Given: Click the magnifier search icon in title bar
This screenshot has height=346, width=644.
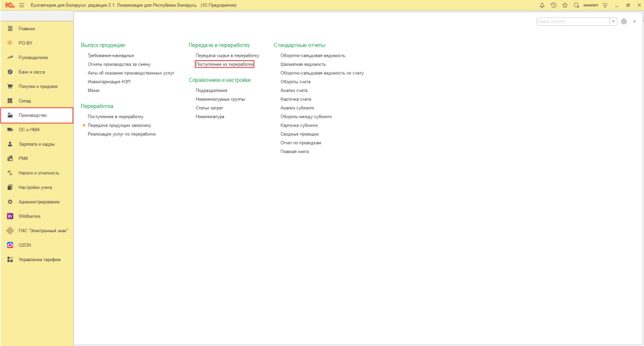Looking at the screenshot, I should pyautogui.click(x=576, y=5).
